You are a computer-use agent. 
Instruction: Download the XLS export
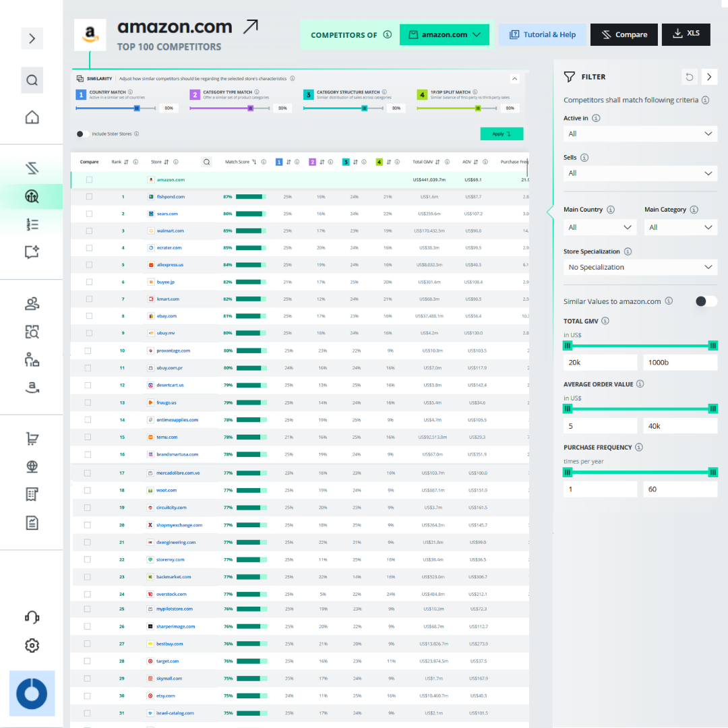tap(686, 35)
